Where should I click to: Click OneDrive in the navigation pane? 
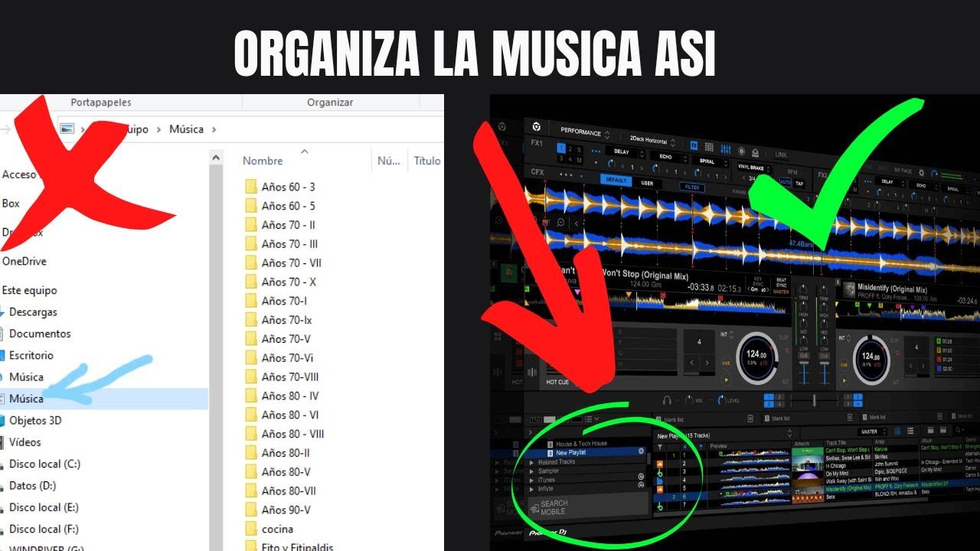[24, 262]
